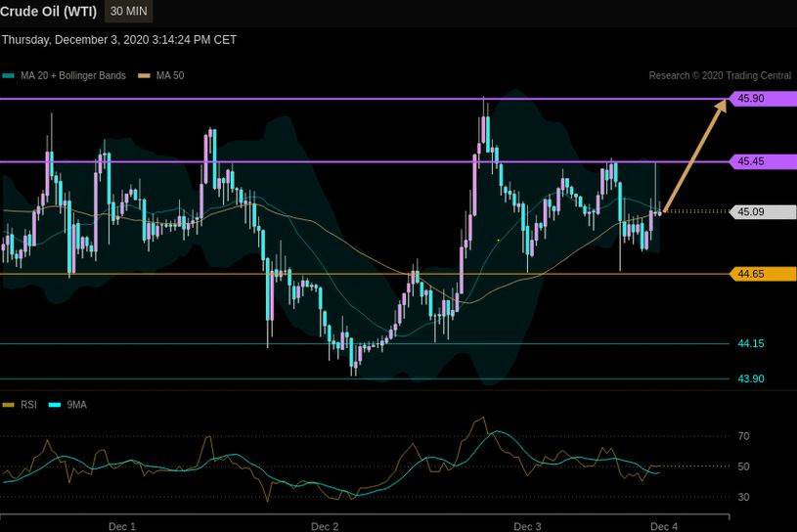Click the date and time stamp text
Viewport: 797px width, 532px height.
click(119, 40)
